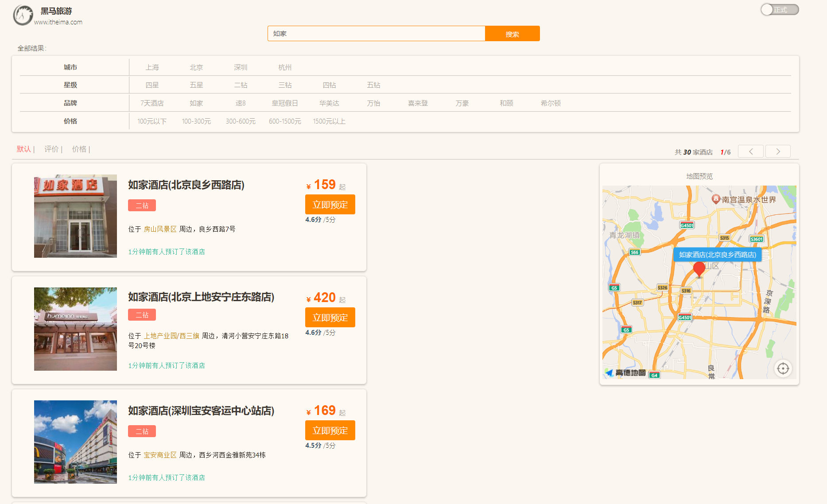Filter by brand 如家

point(196,103)
